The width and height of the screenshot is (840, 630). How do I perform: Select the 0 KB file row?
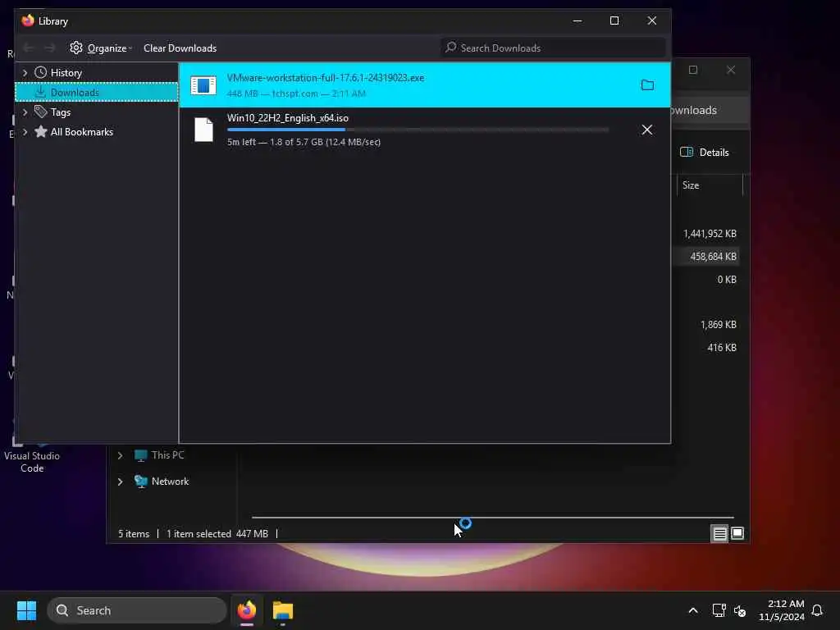[710, 280]
